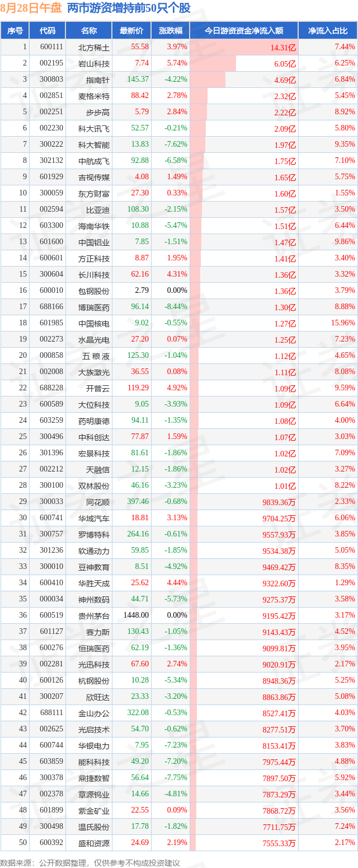
Task: Select stock name 豆神教育
Action: 94,567
